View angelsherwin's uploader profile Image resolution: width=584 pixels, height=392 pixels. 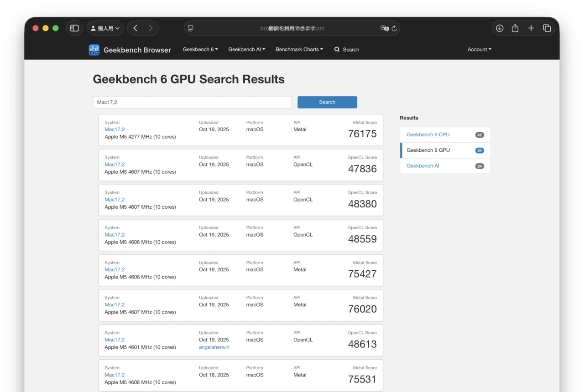pos(214,347)
